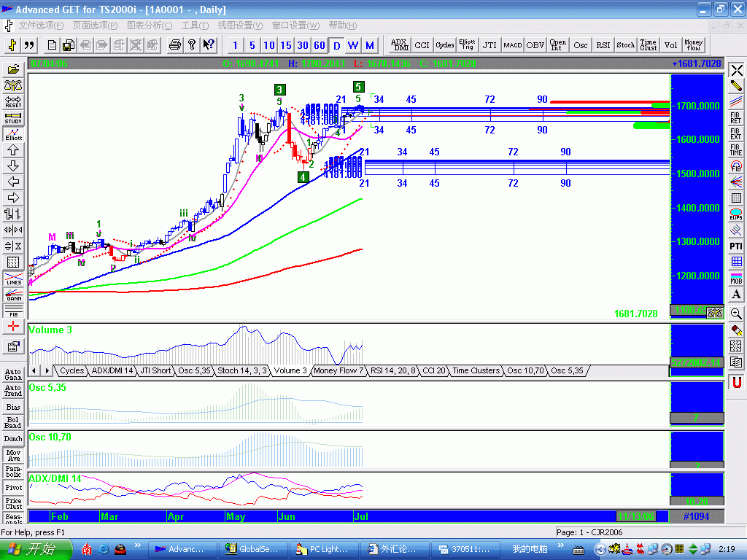Click the Save chart icon
This screenshot has width=747, height=560.
tap(68, 45)
